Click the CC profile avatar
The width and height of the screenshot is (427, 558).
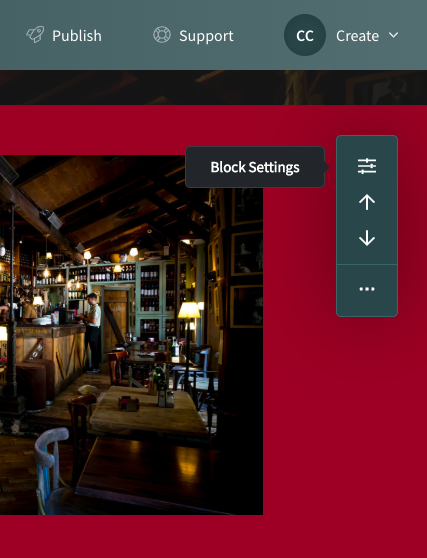pos(305,35)
